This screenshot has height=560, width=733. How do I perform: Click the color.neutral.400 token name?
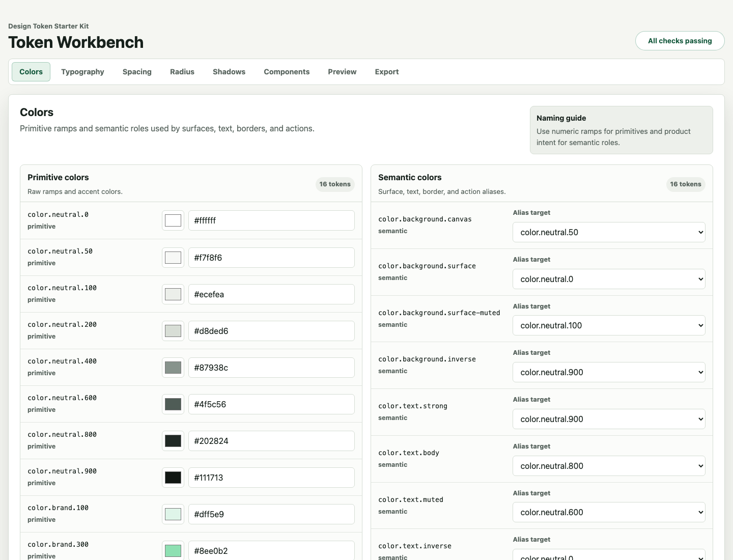[x=62, y=361]
